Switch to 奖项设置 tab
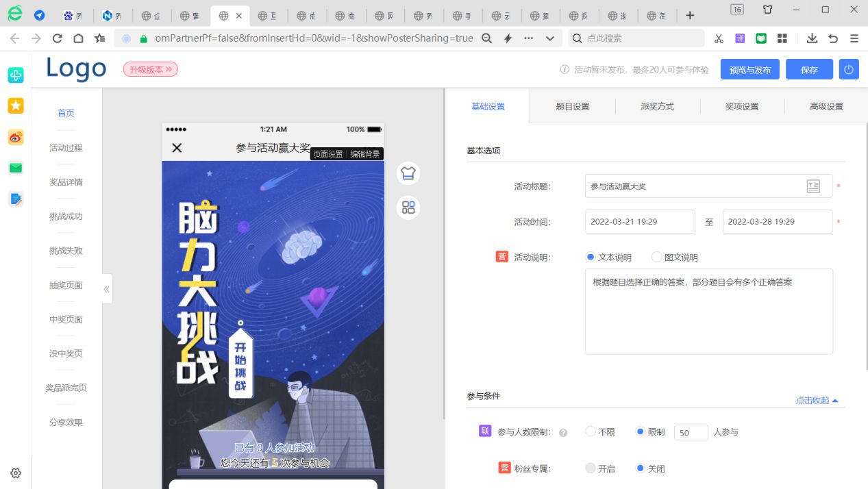 coord(742,106)
